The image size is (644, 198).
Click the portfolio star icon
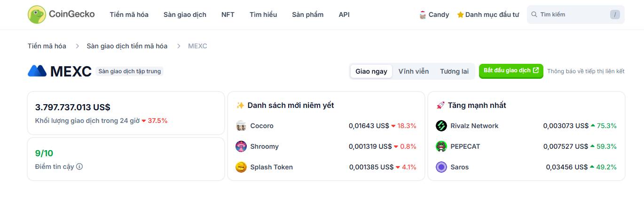pos(460,15)
